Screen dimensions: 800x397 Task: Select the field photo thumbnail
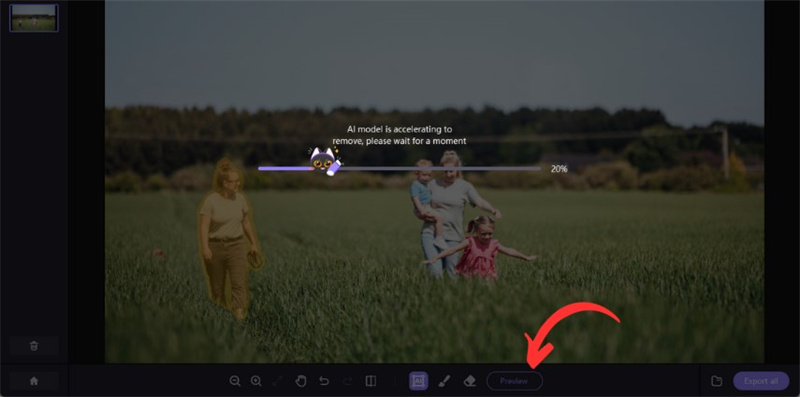pyautogui.click(x=34, y=18)
